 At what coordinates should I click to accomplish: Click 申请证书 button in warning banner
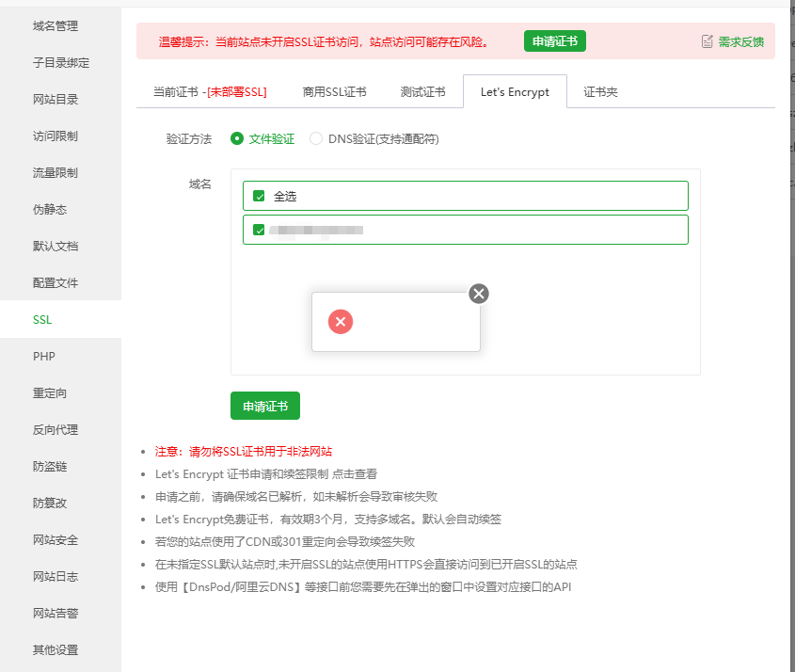pyautogui.click(x=555, y=41)
